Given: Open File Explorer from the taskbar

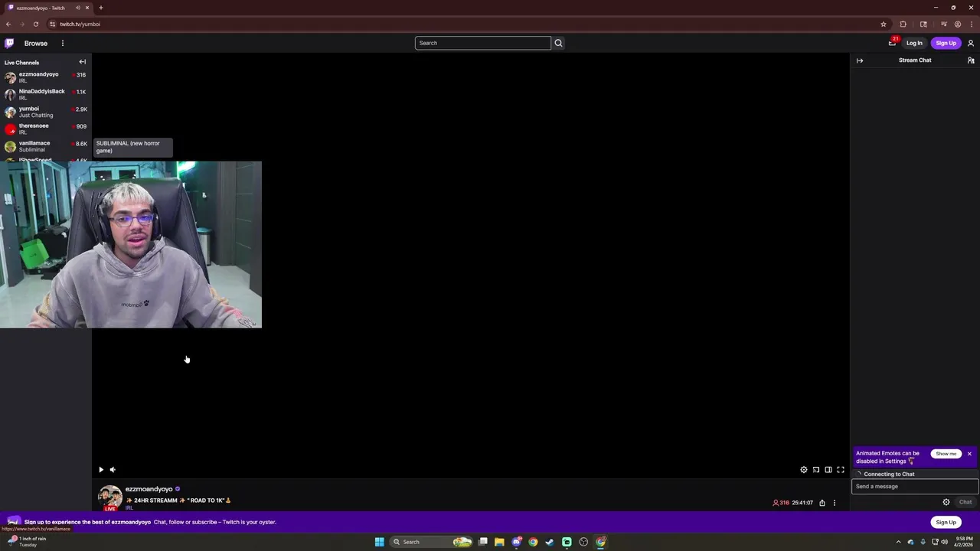Looking at the screenshot, I should 499,542.
